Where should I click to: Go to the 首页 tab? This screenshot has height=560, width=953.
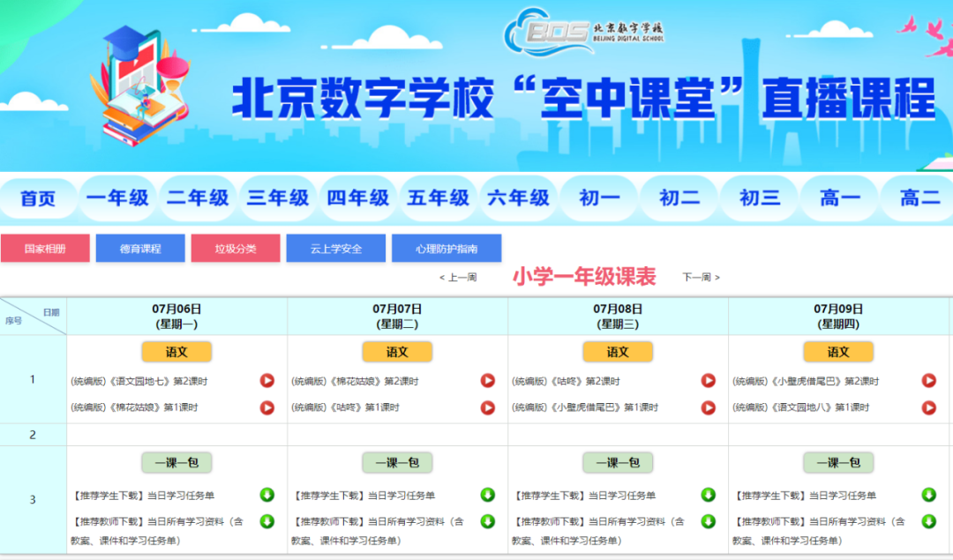pyautogui.click(x=37, y=198)
